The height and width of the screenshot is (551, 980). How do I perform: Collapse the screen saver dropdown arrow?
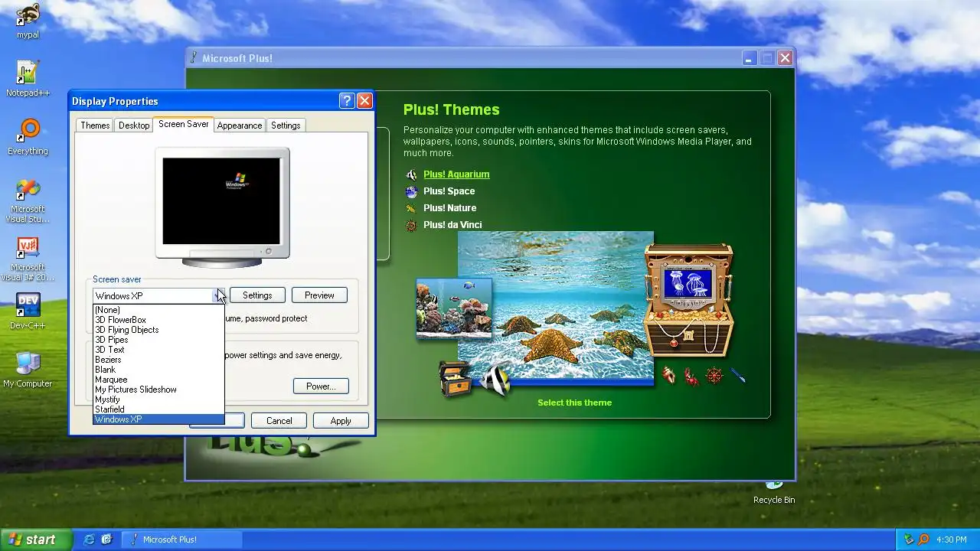coord(218,295)
